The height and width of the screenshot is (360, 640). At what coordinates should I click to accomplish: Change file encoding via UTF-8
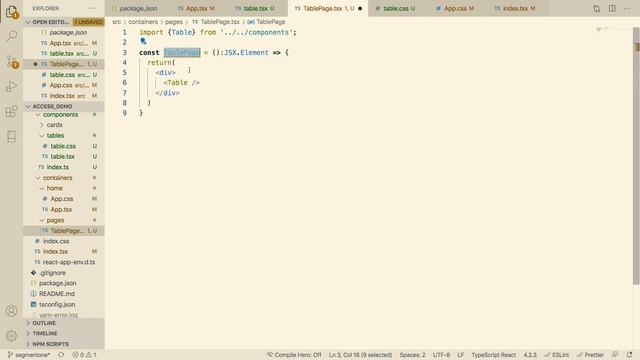coord(441,355)
